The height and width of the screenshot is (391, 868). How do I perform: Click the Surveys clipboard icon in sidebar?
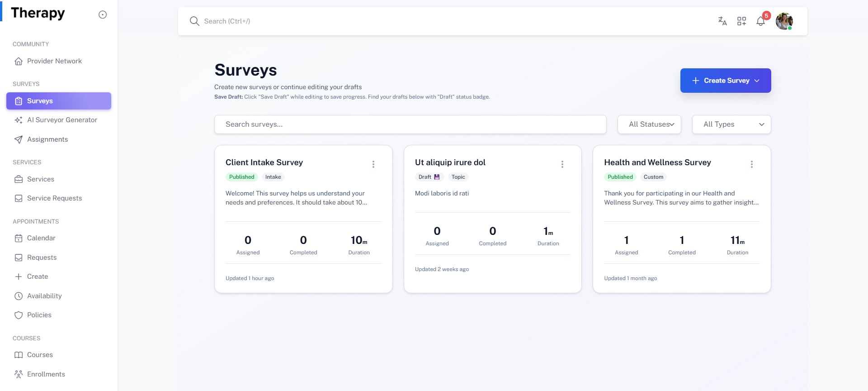pos(19,101)
